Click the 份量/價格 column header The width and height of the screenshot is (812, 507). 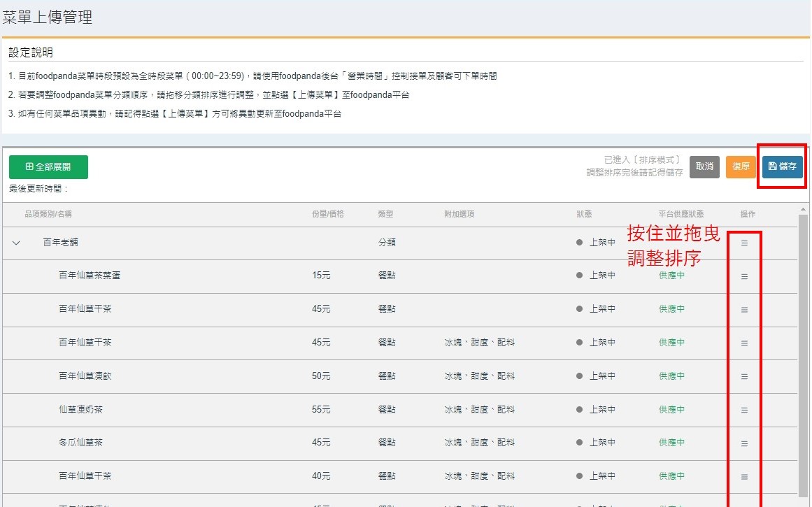click(x=328, y=214)
